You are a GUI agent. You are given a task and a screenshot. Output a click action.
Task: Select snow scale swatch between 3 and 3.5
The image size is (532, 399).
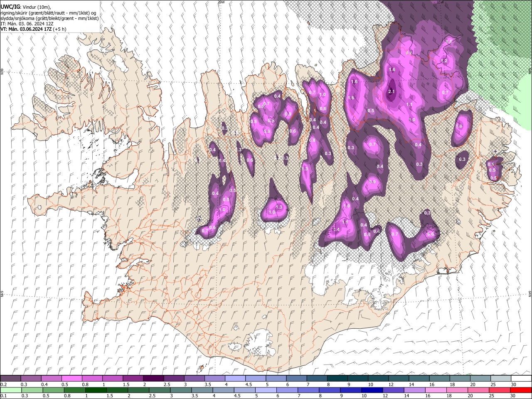point(194,379)
